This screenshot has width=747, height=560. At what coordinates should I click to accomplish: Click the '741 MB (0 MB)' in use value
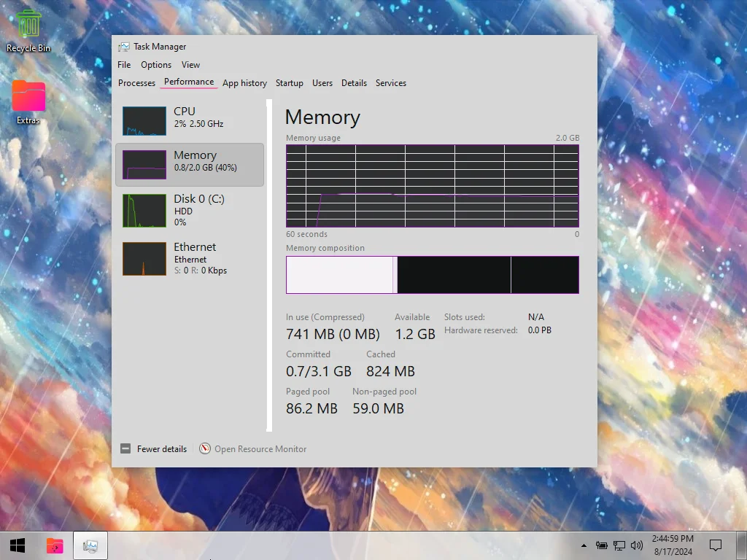point(333,334)
